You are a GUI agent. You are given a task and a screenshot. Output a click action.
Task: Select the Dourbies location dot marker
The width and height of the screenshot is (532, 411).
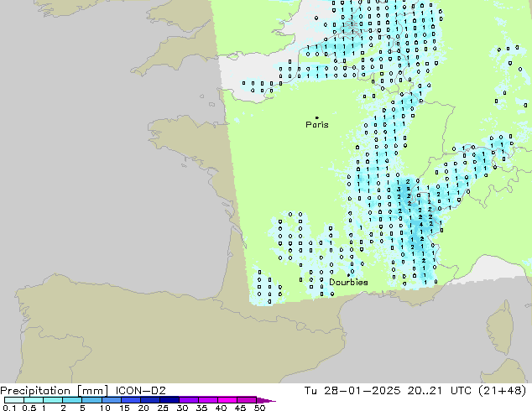[348, 275]
